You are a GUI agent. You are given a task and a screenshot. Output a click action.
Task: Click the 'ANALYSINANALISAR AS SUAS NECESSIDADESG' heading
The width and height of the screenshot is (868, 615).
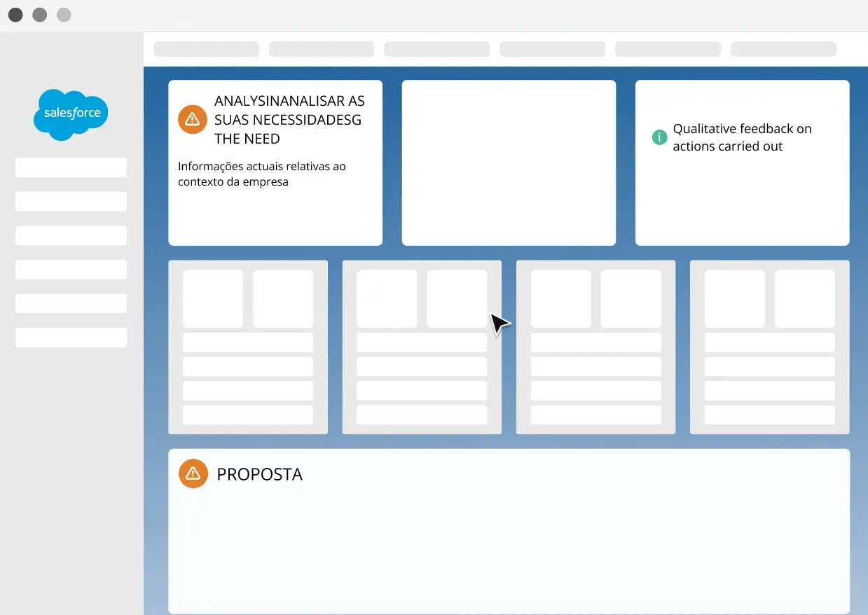pyautogui.click(x=289, y=120)
